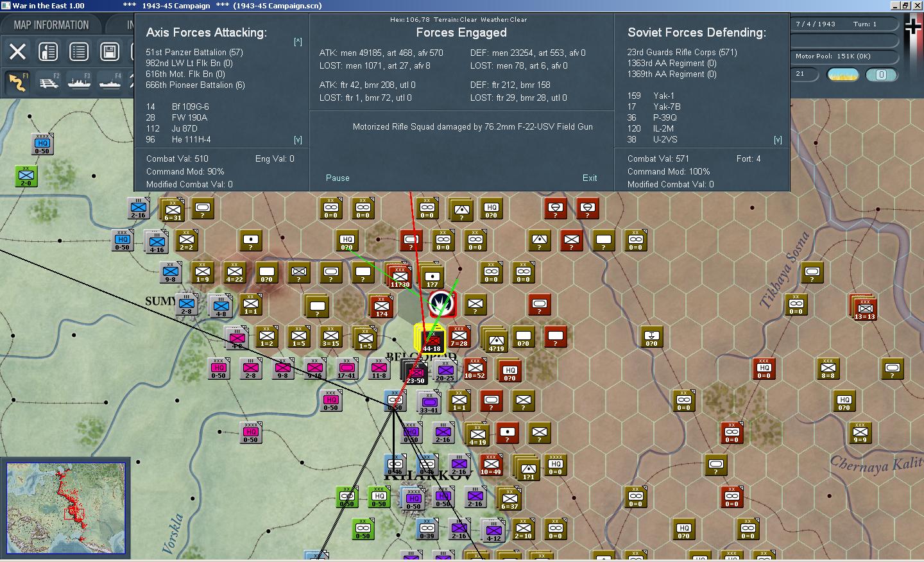Select the 10=49 Soviet unit near Kharkov
This screenshot has height=562, width=924.
[491, 464]
